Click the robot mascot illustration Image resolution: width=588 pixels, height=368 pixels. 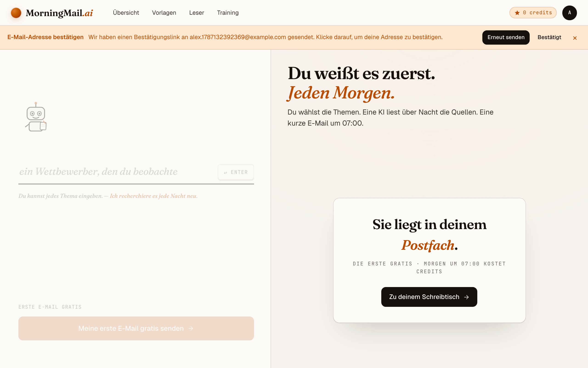(x=36, y=117)
